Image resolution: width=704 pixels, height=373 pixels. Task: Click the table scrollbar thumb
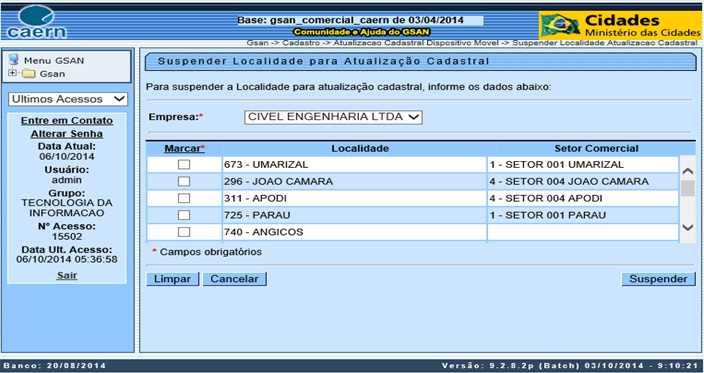pyautogui.click(x=687, y=189)
